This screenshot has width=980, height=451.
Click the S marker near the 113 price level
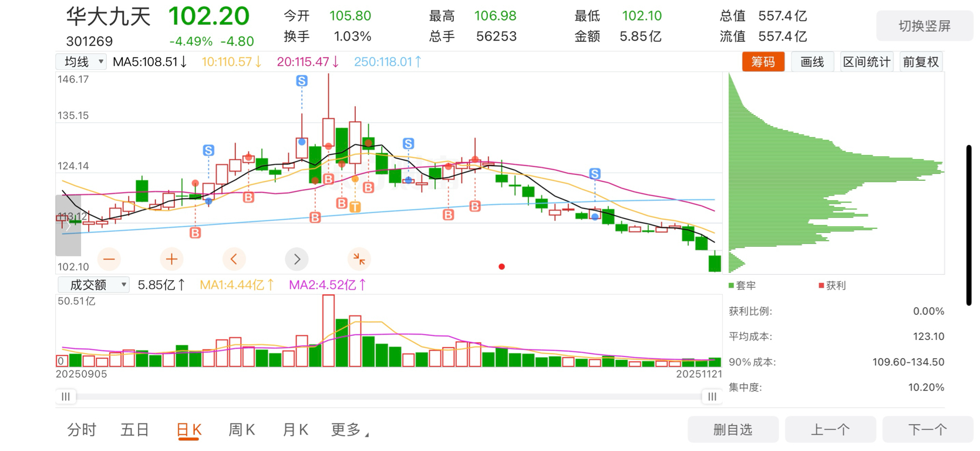coord(595,174)
